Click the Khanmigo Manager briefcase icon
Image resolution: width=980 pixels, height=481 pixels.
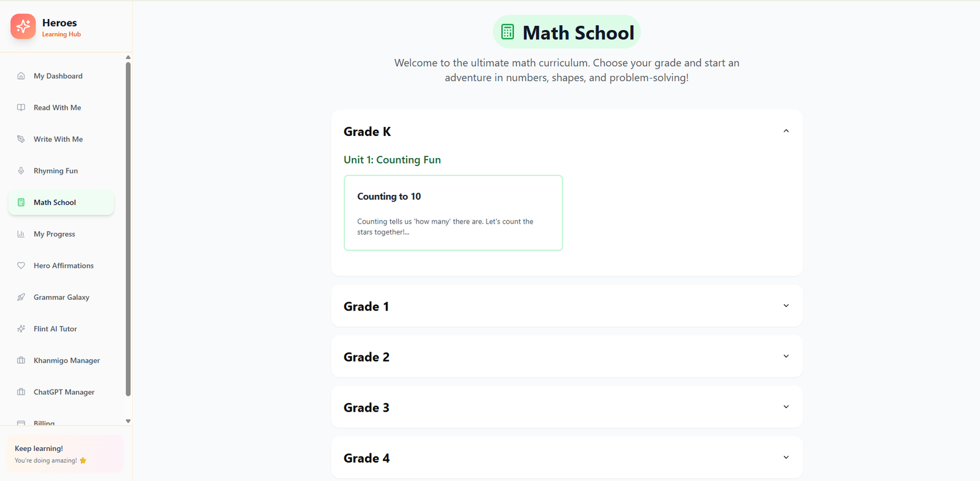(21, 360)
